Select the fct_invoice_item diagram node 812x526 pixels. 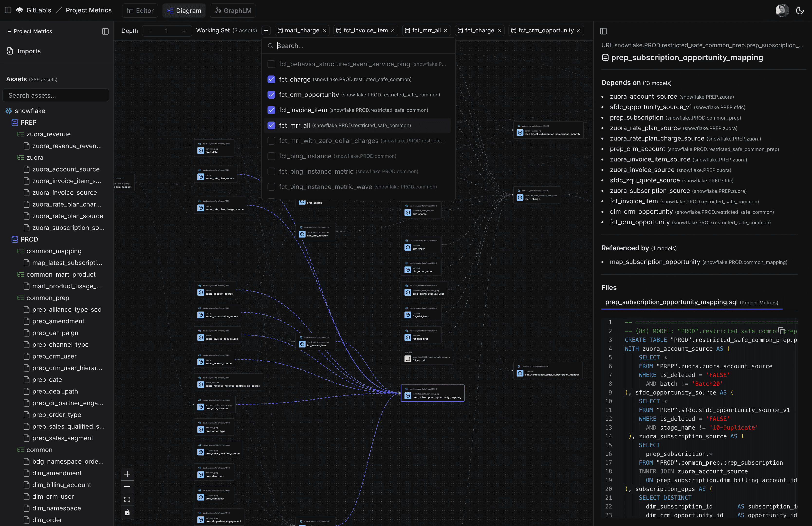(316, 341)
